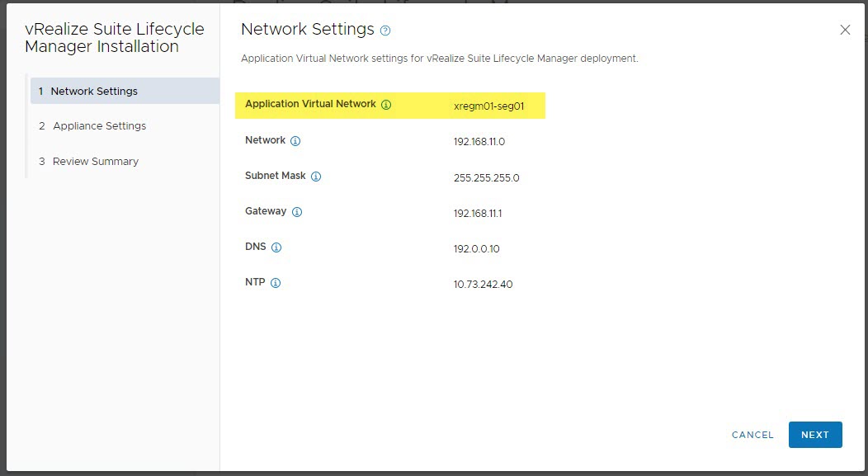Screen dimensions: 868x476
Task: Click the vRealize Suite Lifecycle Manager Installation heading
Action: tap(115, 38)
